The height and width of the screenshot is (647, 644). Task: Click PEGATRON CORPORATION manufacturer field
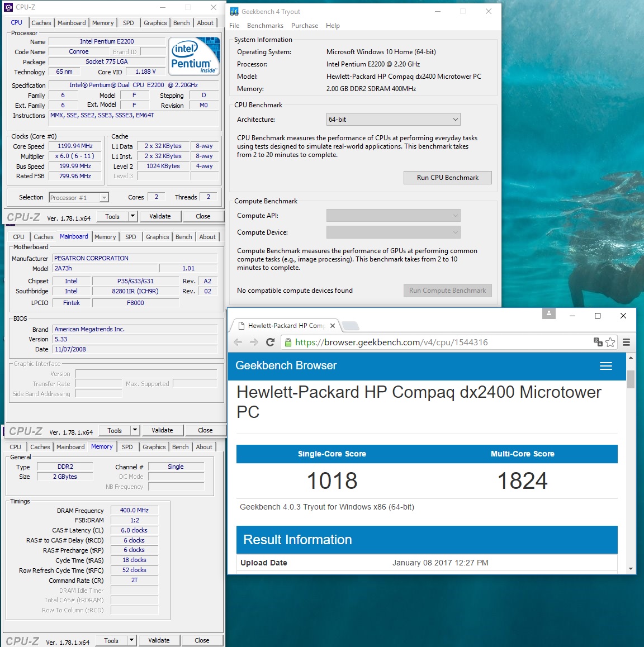(x=135, y=258)
